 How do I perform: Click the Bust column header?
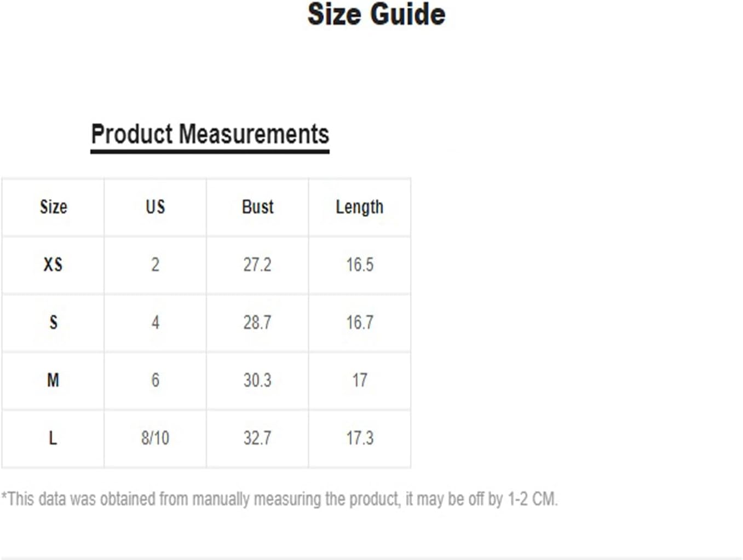coord(257,207)
